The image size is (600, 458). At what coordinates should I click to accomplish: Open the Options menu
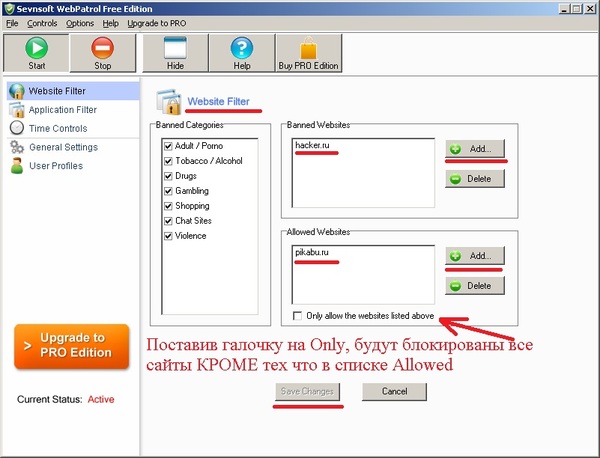(x=80, y=23)
